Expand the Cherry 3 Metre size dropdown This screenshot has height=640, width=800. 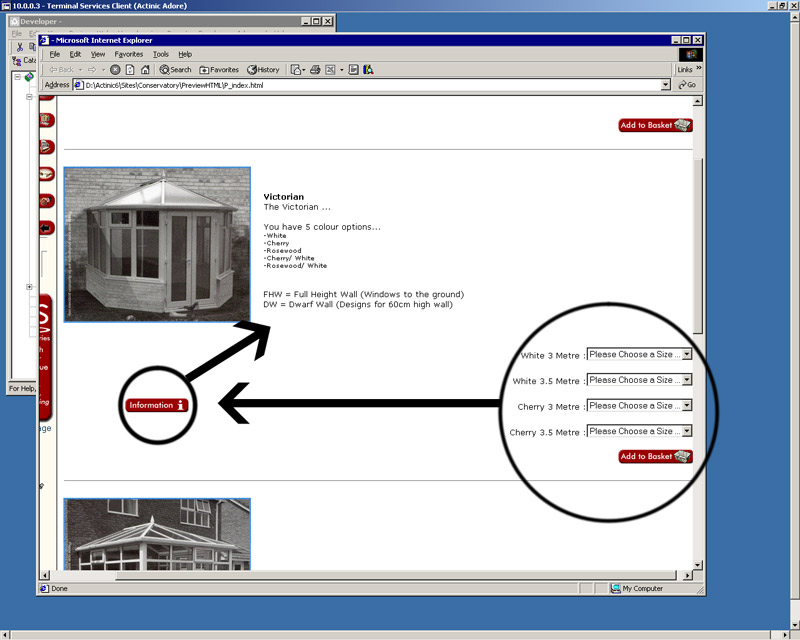point(686,406)
